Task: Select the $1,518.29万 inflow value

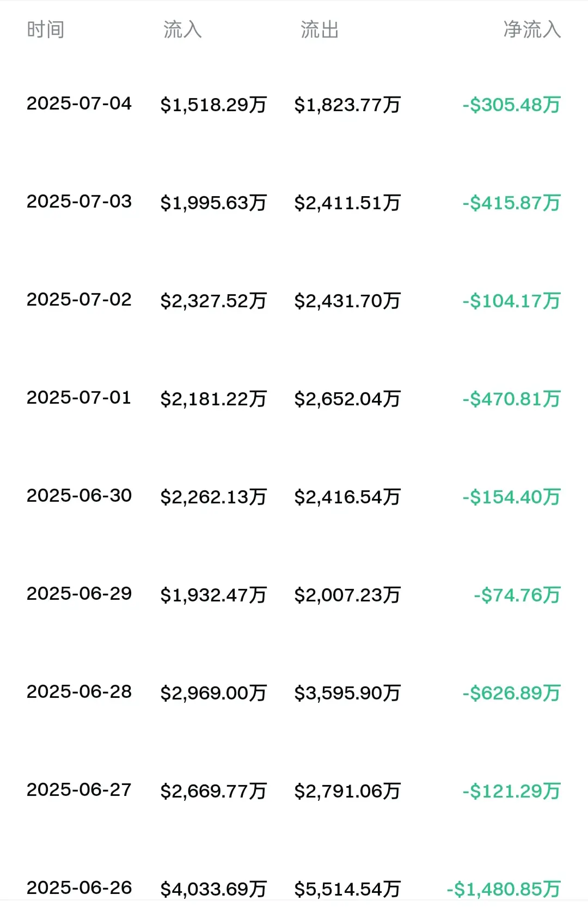Action: pos(213,105)
